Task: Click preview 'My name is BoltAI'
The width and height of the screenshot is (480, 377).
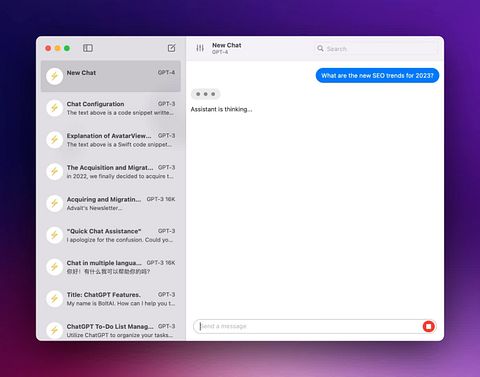Action: 91,303
